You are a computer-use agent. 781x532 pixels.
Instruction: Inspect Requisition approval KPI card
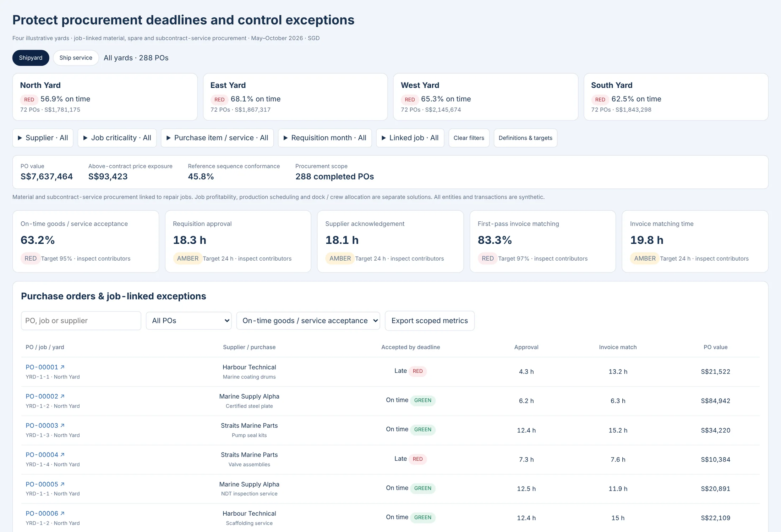pyautogui.click(x=238, y=242)
